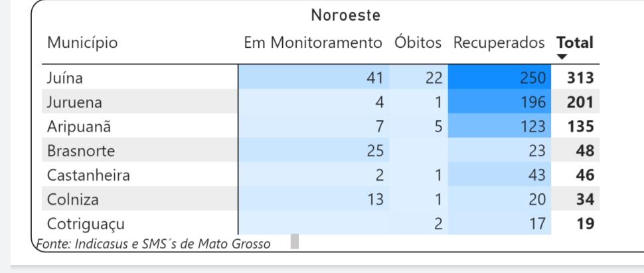Select the Colniza row label
This screenshot has height=273, width=644.
[72, 200]
